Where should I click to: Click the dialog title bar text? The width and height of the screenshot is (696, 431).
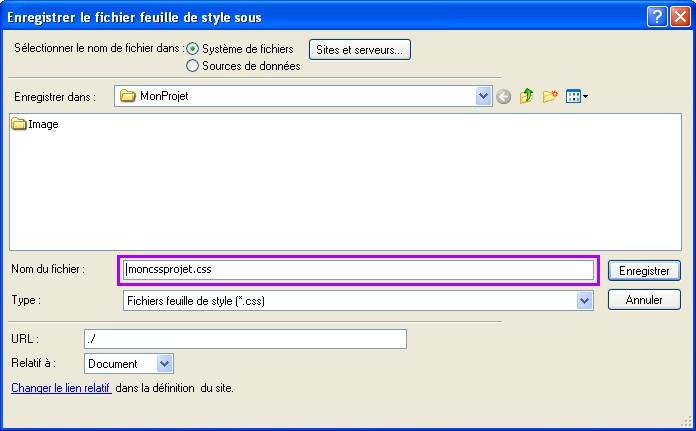(134, 16)
